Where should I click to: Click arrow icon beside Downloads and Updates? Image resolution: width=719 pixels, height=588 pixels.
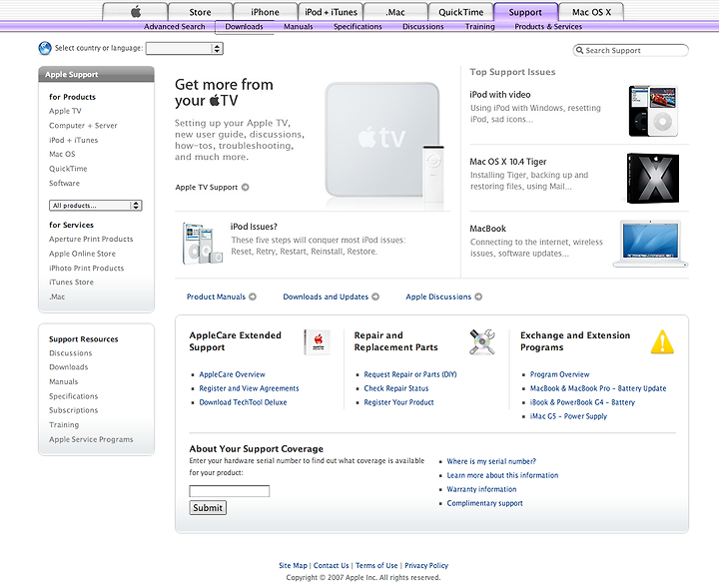pyautogui.click(x=375, y=296)
